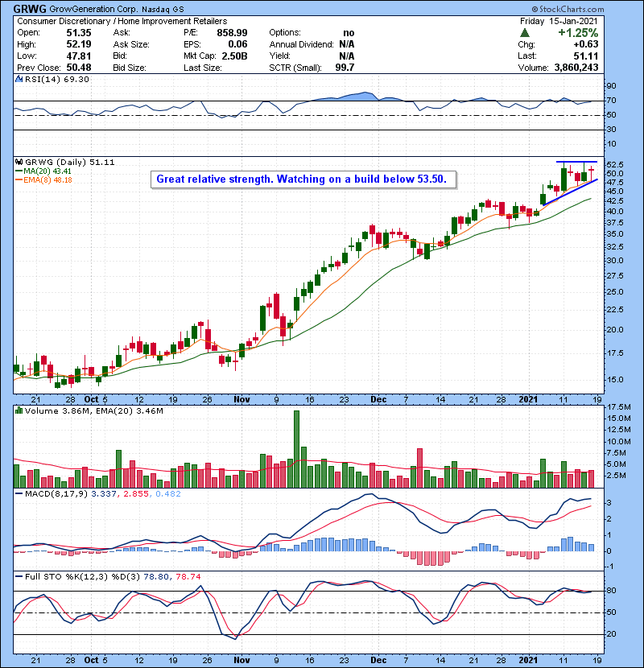Click the Yield N/A value

click(x=347, y=56)
